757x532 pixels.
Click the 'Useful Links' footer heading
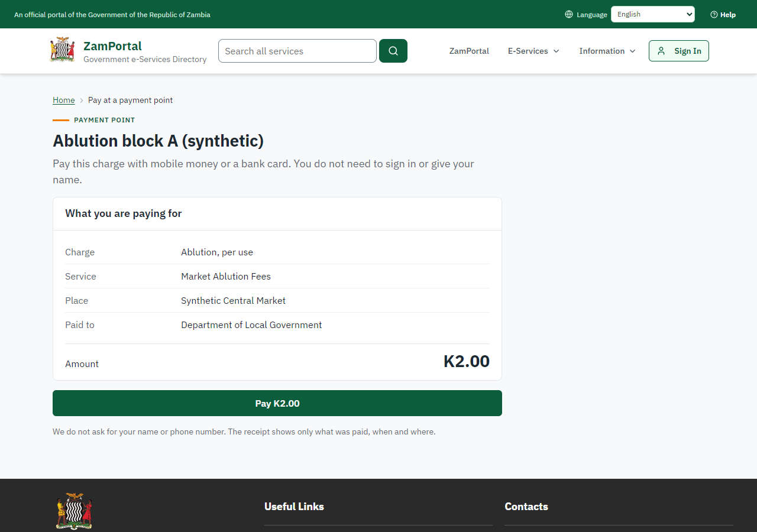(295, 506)
